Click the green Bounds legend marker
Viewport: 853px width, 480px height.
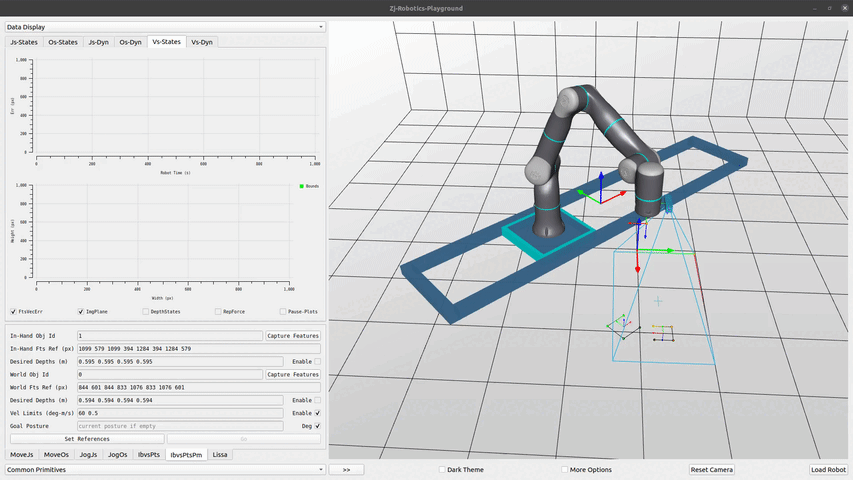click(301, 186)
